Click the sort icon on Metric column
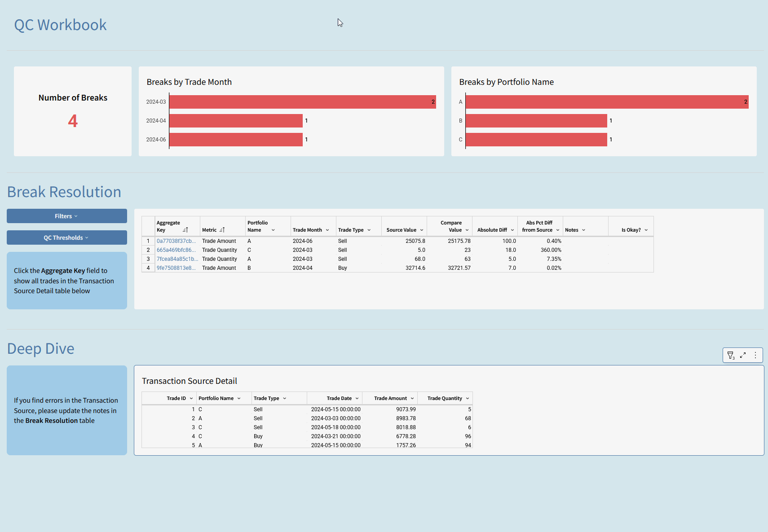Image resolution: width=768 pixels, height=532 pixels. pos(222,230)
